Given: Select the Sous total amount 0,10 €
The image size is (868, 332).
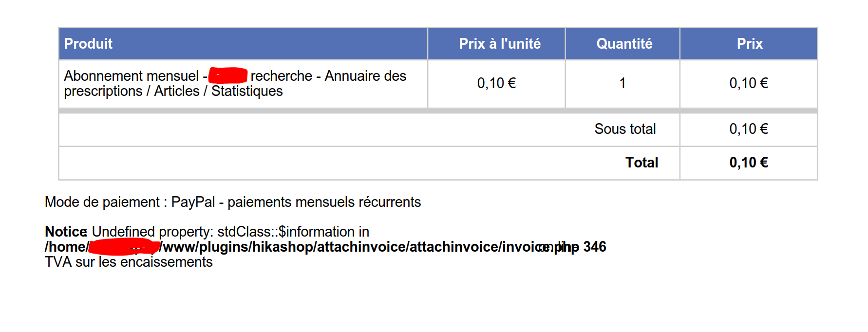Looking at the screenshot, I should 748,129.
